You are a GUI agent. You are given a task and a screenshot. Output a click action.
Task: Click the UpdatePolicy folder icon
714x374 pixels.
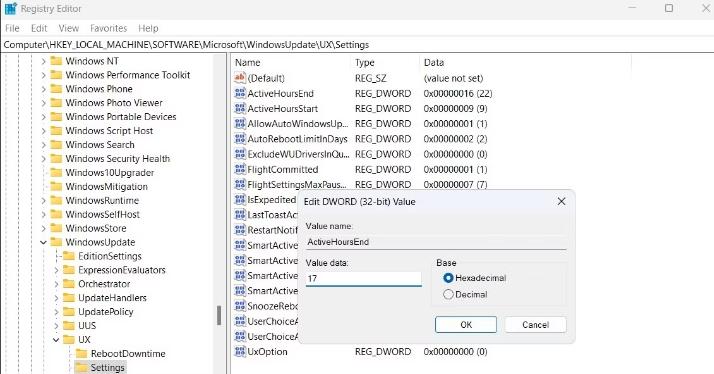pyautogui.click(x=69, y=312)
